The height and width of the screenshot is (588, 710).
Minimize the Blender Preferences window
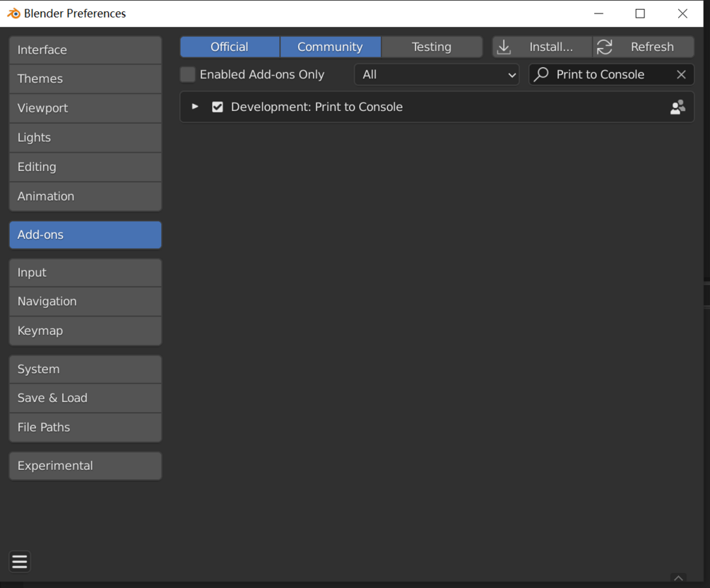coord(598,13)
